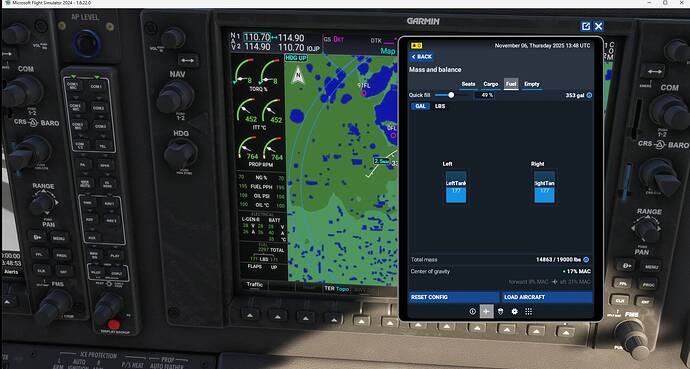Toggle COM2 on audio panel
This screenshot has width=690, height=369.
(x=99, y=108)
